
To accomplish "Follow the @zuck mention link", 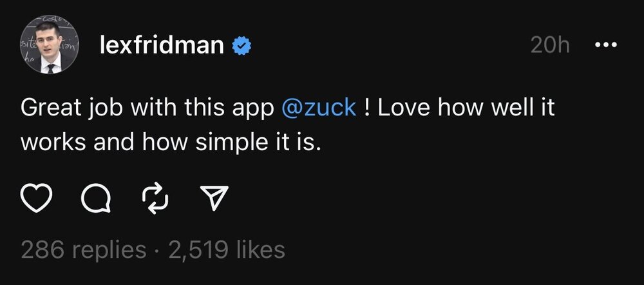I will point(318,108).
